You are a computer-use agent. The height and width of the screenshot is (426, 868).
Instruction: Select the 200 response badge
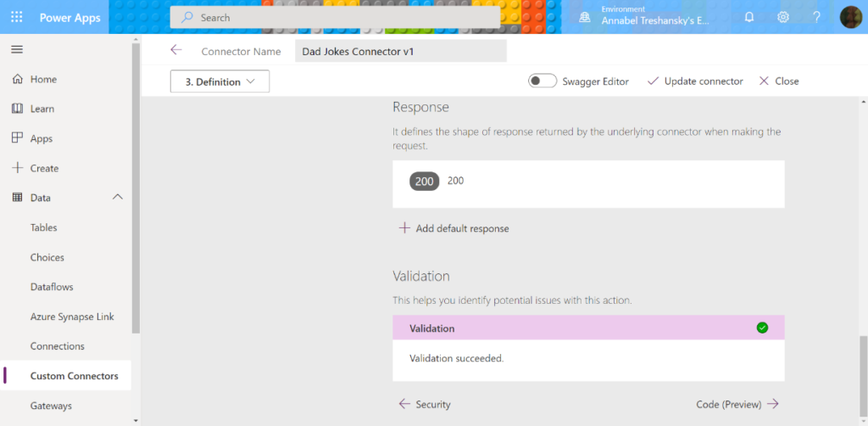click(424, 181)
